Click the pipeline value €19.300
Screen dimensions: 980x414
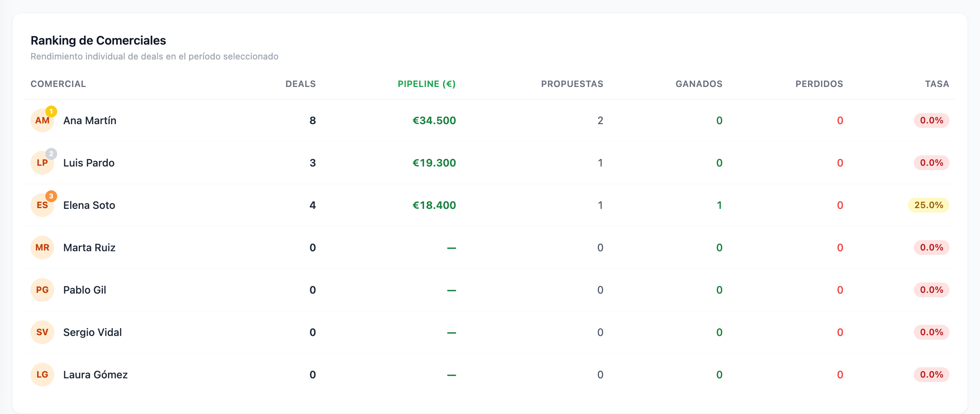[x=434, y=163]
